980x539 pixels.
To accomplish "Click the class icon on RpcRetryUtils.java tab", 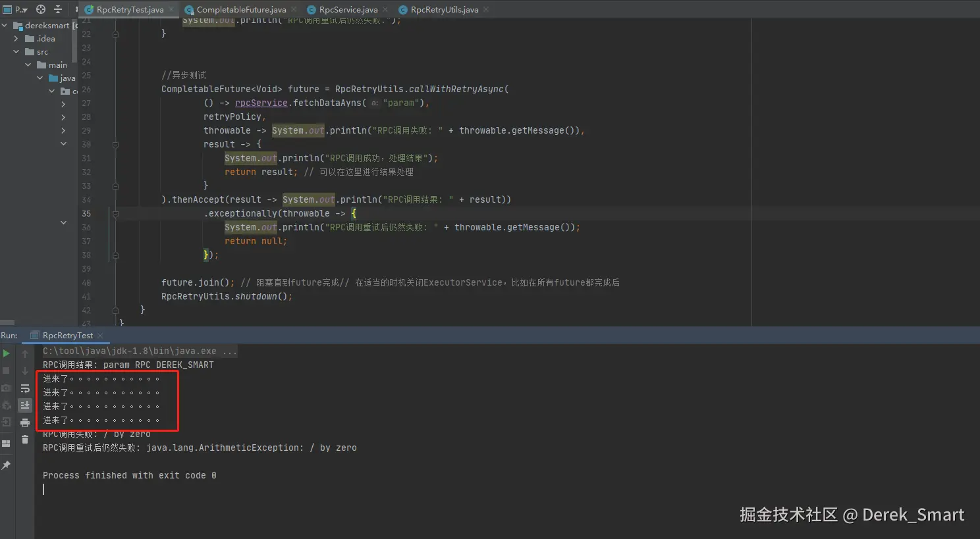I will pos(403,10).
